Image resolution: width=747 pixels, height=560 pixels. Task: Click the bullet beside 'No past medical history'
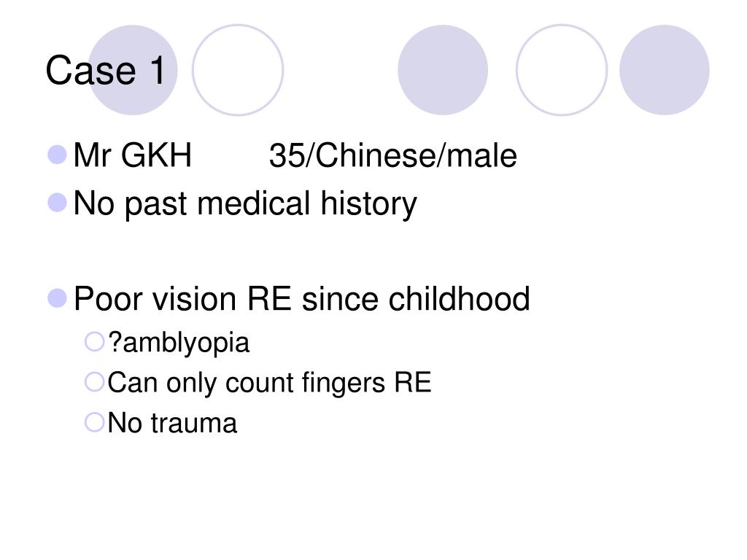57,203
